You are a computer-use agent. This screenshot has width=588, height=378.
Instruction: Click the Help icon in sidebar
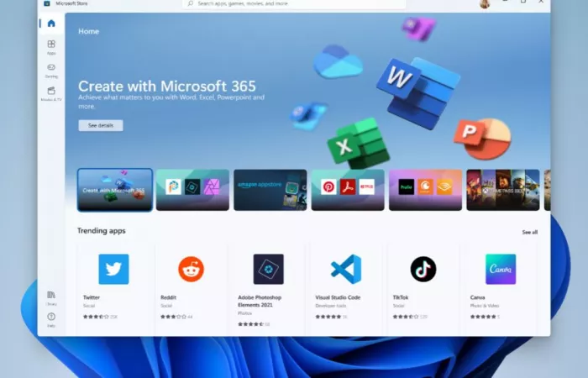(51, 318)
